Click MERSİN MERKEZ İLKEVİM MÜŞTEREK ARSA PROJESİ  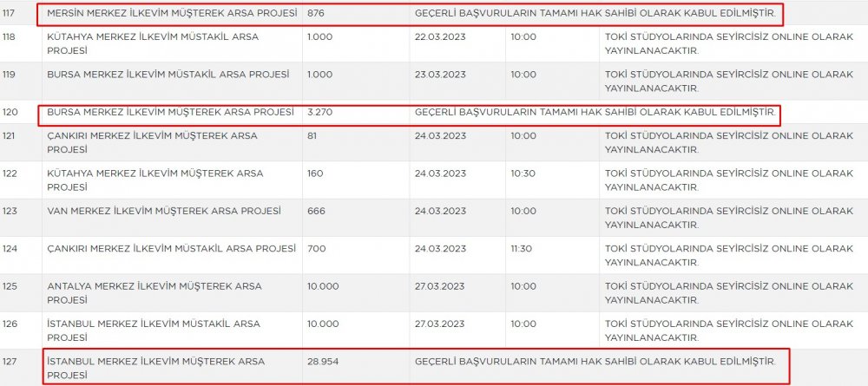tap(172, 13)
